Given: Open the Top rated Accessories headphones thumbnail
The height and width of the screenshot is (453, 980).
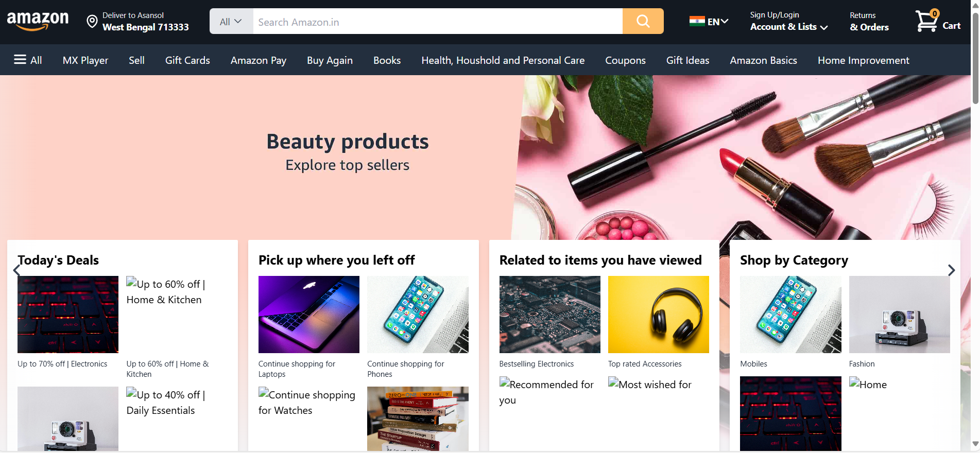Looking at the screenshot, I should click(658, 315).
